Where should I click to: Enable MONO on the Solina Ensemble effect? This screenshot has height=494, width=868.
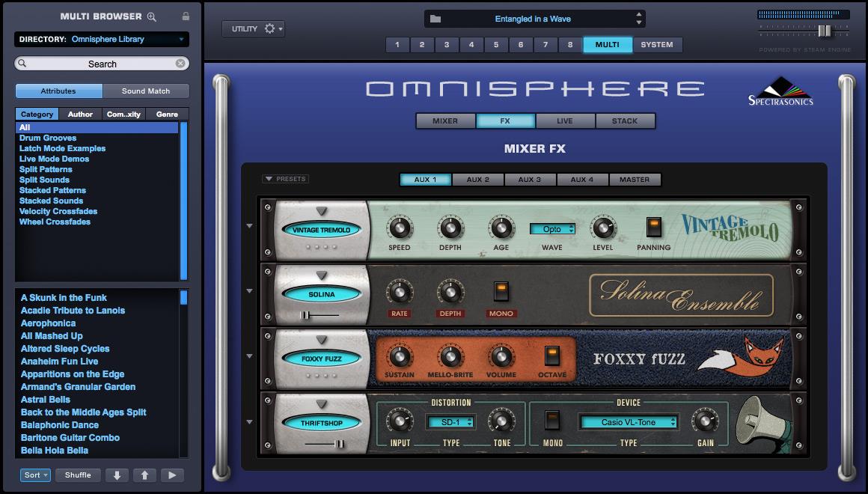(x=501, y=293)
